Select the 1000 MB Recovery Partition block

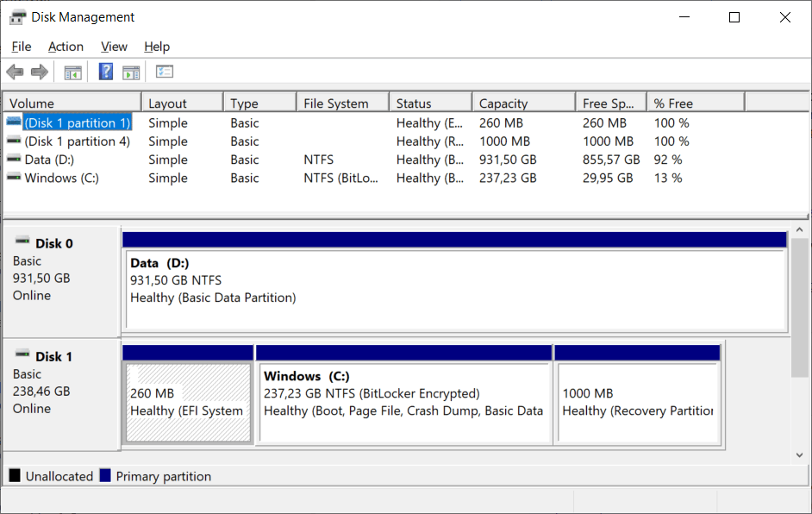tap(638, 395)
